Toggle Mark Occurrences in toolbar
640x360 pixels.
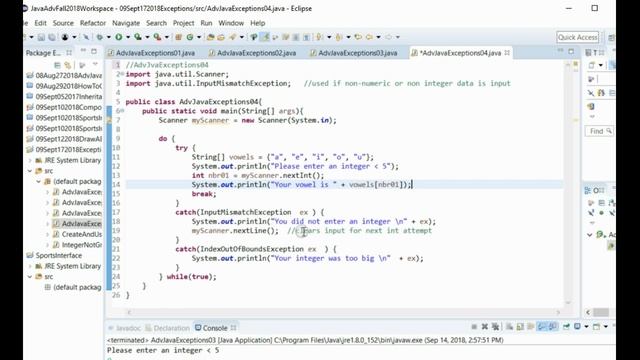pyautogui.click(x=265, y=37)
